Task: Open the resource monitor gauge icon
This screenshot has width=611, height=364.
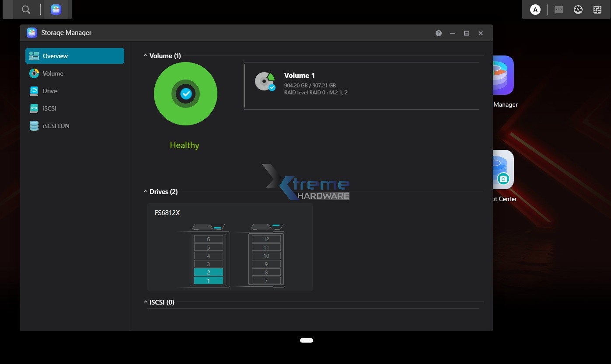Action: 578,10
